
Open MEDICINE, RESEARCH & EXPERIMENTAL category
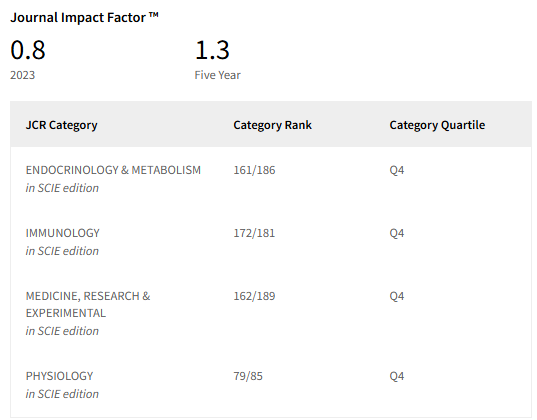tap(88, 304)
